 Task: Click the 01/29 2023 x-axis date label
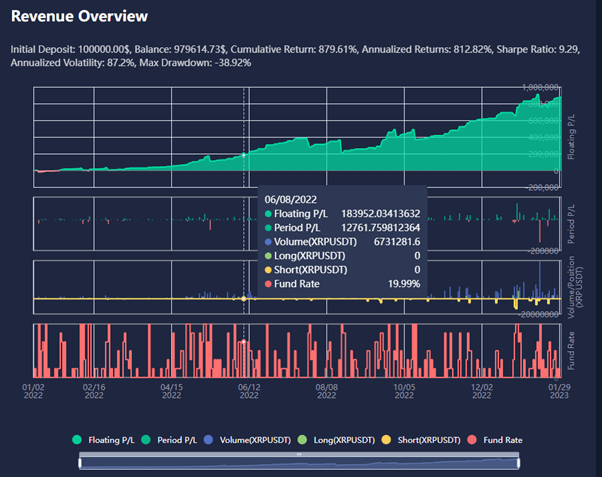point(559,389)
